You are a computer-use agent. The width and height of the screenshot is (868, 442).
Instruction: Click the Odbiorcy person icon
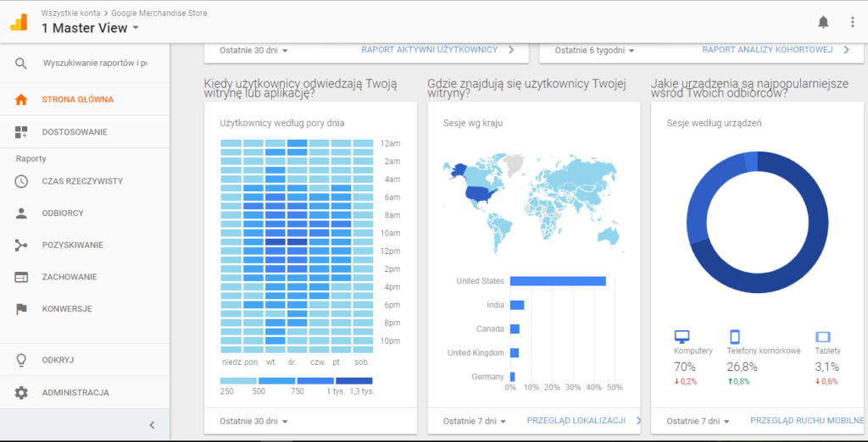coord(21,213)
